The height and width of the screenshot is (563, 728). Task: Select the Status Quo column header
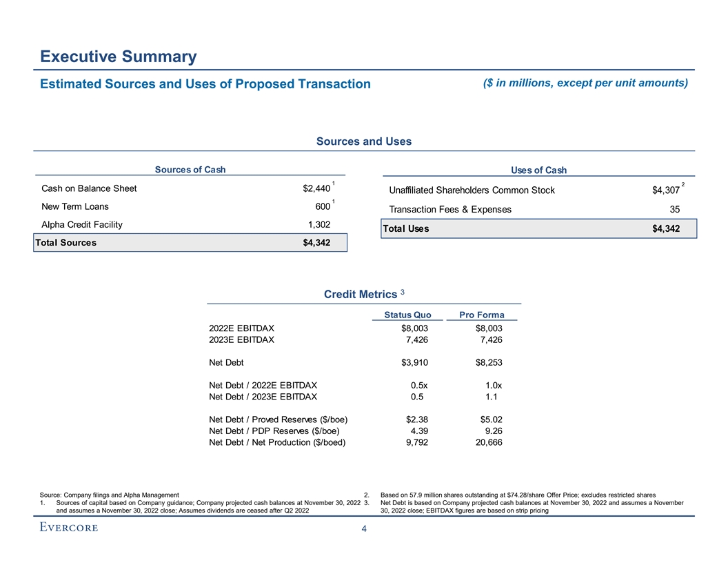tap(407, 315)
